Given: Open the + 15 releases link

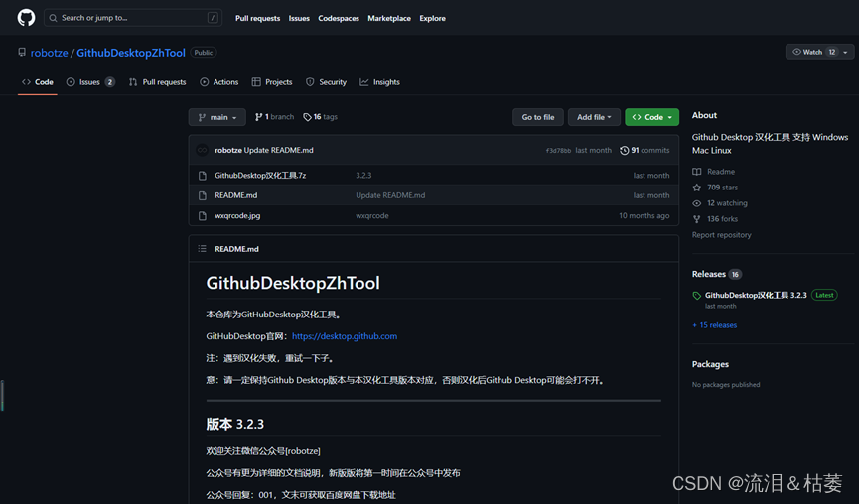Looking at the screenshot, I should click(714, 325).
